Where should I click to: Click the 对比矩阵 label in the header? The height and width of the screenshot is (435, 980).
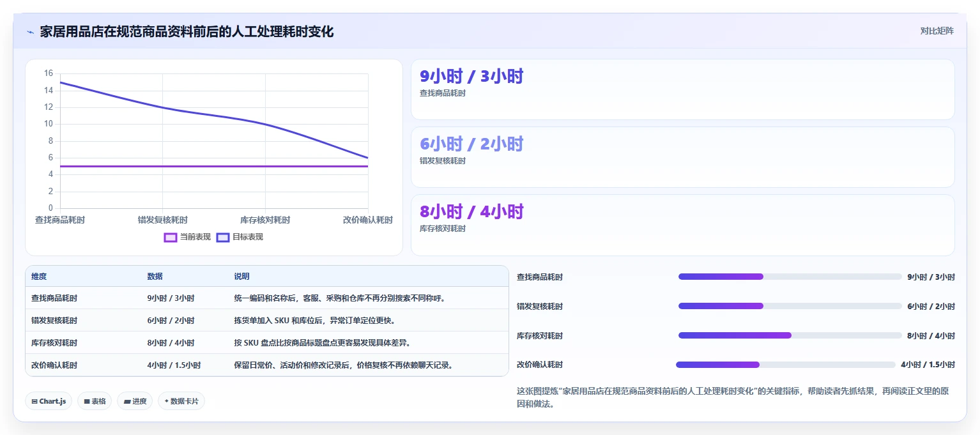937,31
